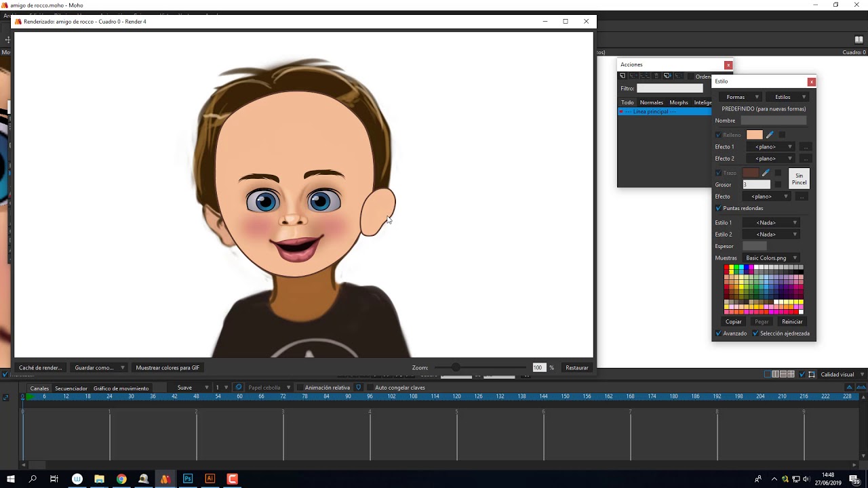868x488 pixels.
Task: Uncheck the Avanzado checkbox
Action: (x=719, y=333)
